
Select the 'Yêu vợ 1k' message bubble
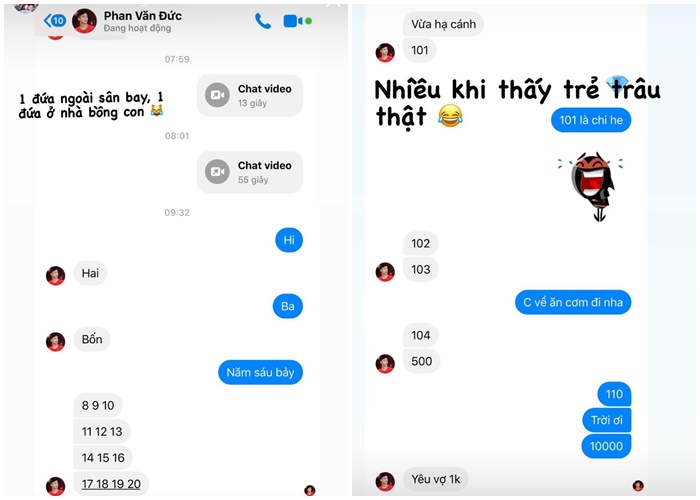[x=436, y=479]
